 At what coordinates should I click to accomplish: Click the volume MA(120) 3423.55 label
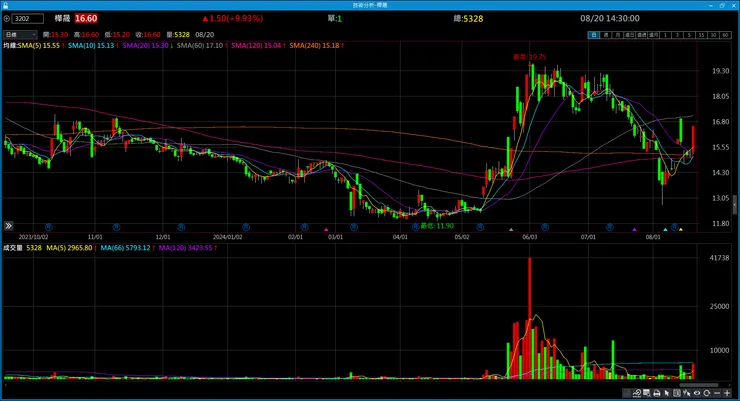(x=186, y=248)
